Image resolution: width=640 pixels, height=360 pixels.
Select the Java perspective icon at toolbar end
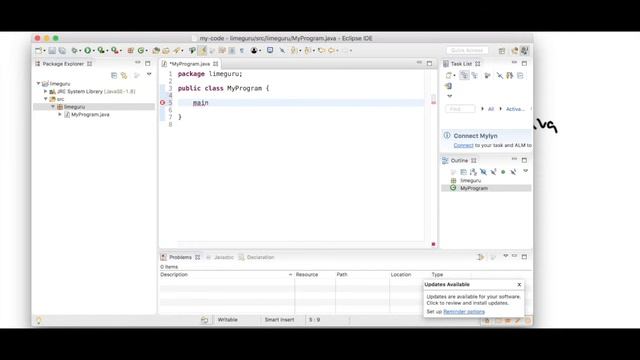coord(524,51)
